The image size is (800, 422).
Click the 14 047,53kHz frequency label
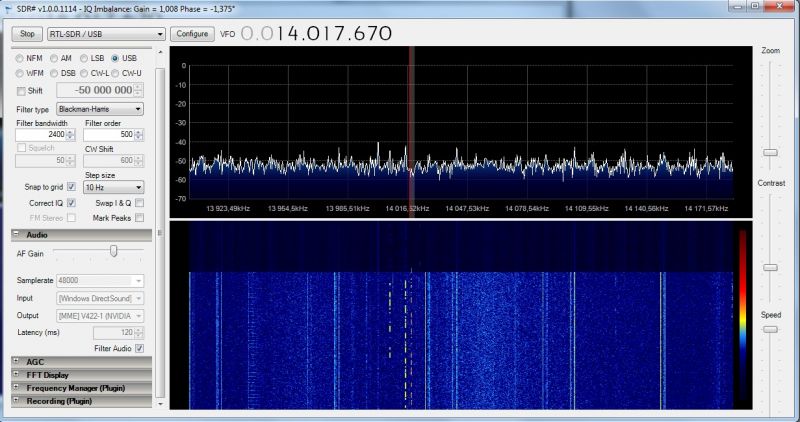(x=467, y=209)
